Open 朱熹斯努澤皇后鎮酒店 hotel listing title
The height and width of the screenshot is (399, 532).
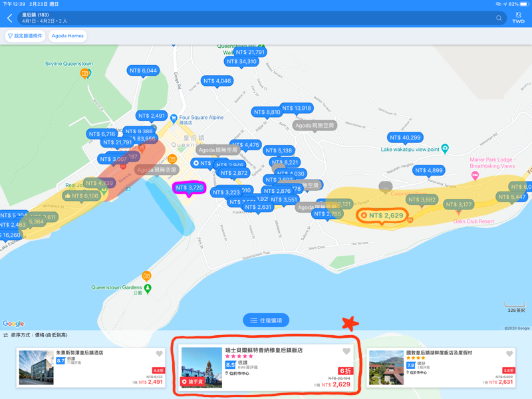(79, 353)
